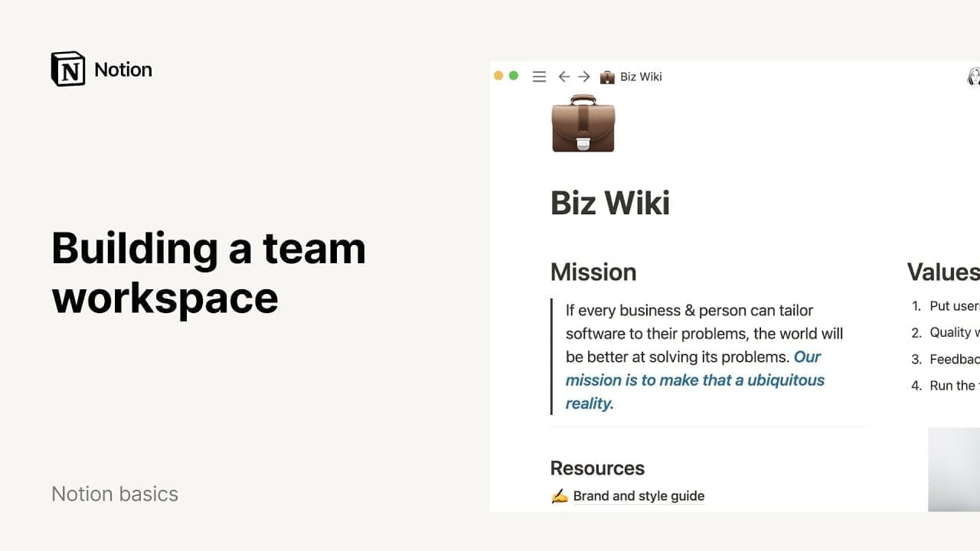This screenshot has height=551, width=980.
Task: Open the Brand and style guide page
Action: click(x=639, y=496)
